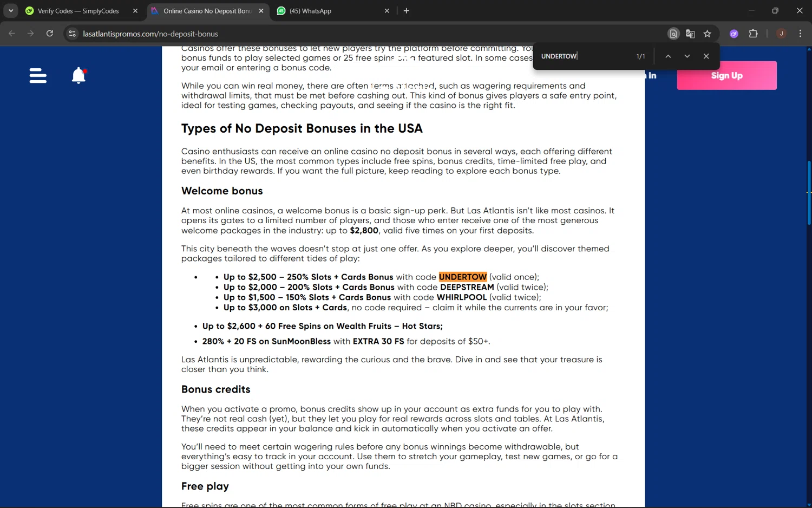
Task: Open the Translate page icon
Action: tap(690, 34)
